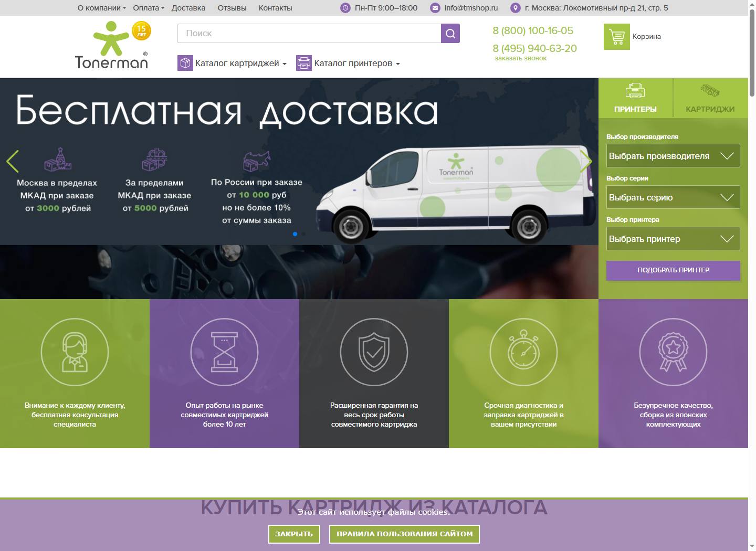Viewport: 756px width, 551px height.
Task: Click the cartridge catalog box icon
Action: pyautogui.click(x=185, y=63)
